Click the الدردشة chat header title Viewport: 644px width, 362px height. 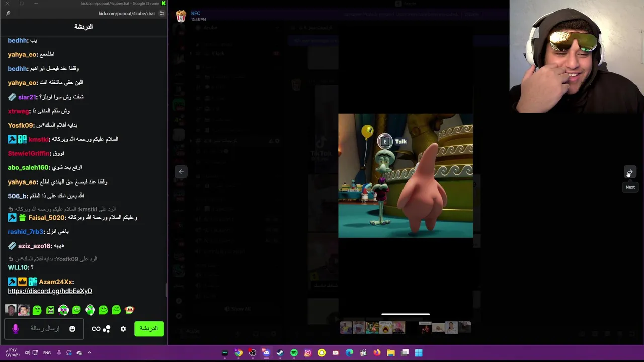[84, 27]
